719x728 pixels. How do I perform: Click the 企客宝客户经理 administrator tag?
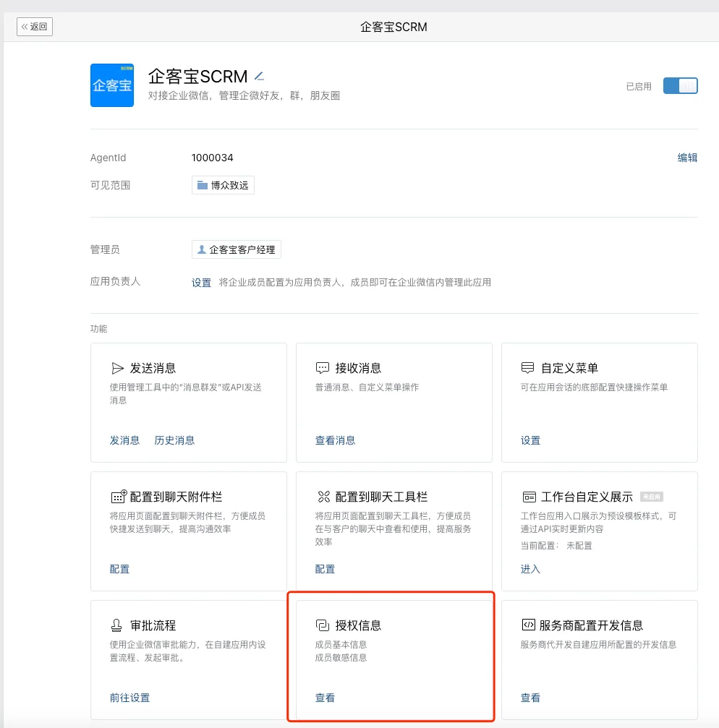[237, 249]
